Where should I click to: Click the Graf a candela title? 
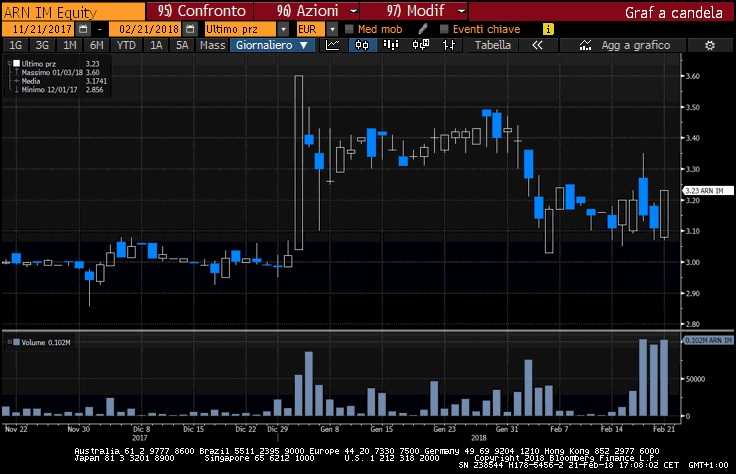point(673,13)
